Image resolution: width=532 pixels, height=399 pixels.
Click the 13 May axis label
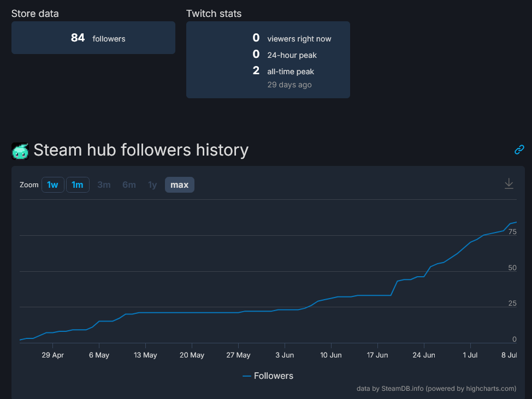pos(145,355)
